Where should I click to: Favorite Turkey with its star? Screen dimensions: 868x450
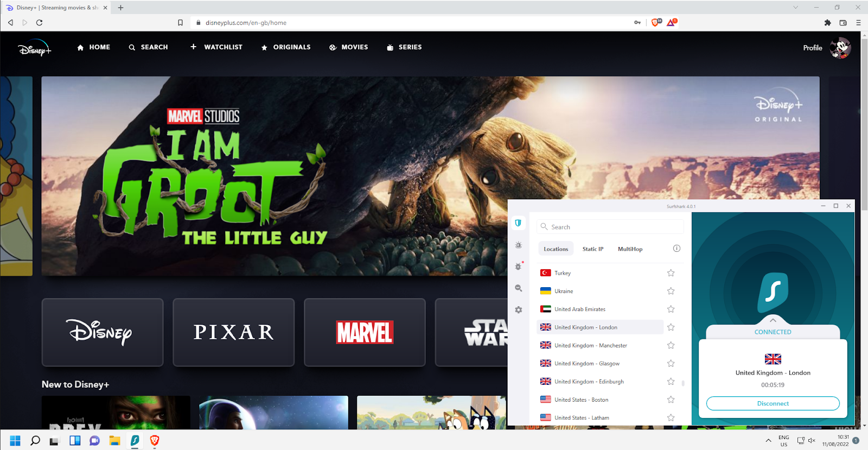tap(671, 273)
